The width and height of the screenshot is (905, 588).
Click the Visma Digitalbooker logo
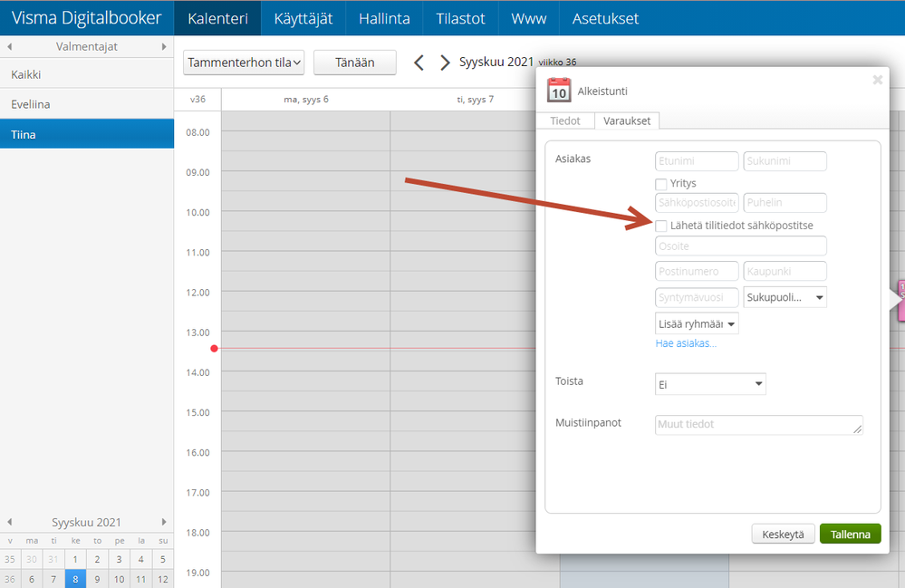pyautogui.click(x=87, y=18)
